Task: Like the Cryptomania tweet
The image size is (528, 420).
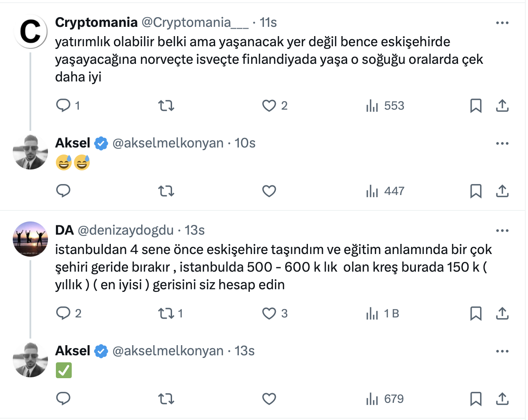Action: coord(269,106)
